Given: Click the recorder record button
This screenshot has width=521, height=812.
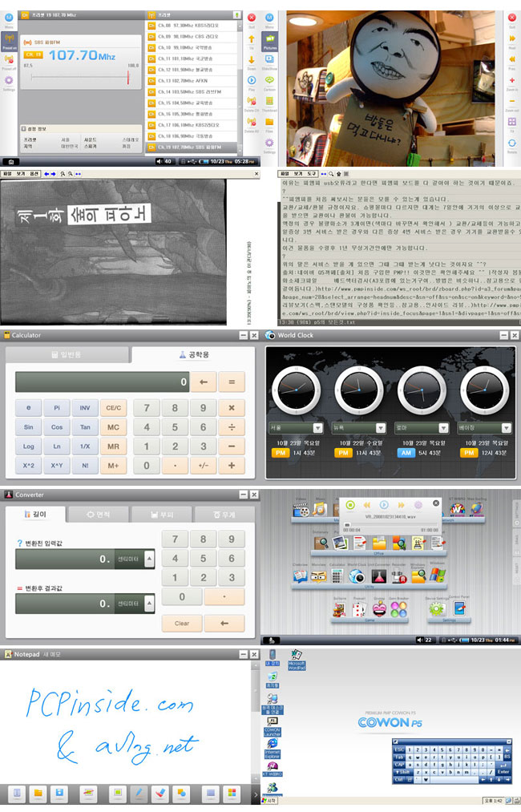Looking at the screenshot, I should (x=350, y=505).
